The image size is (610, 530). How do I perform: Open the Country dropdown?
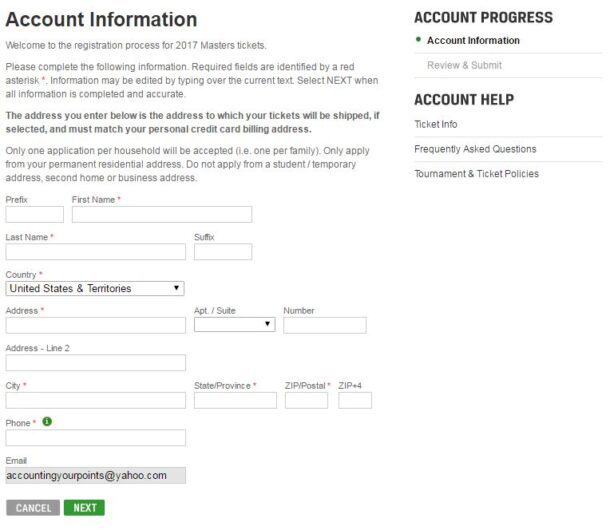[95, 288]
